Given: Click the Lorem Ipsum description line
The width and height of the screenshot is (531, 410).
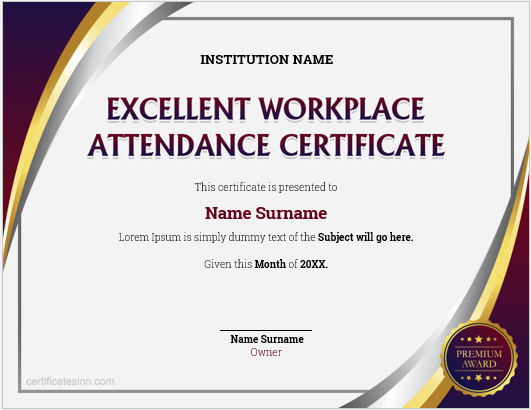Looking at the screenshot, I should pos(266,237).
